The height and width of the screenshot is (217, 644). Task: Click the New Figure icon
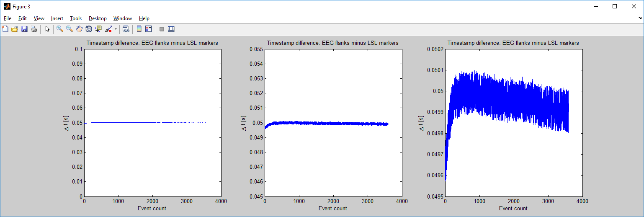pos(5,29)
